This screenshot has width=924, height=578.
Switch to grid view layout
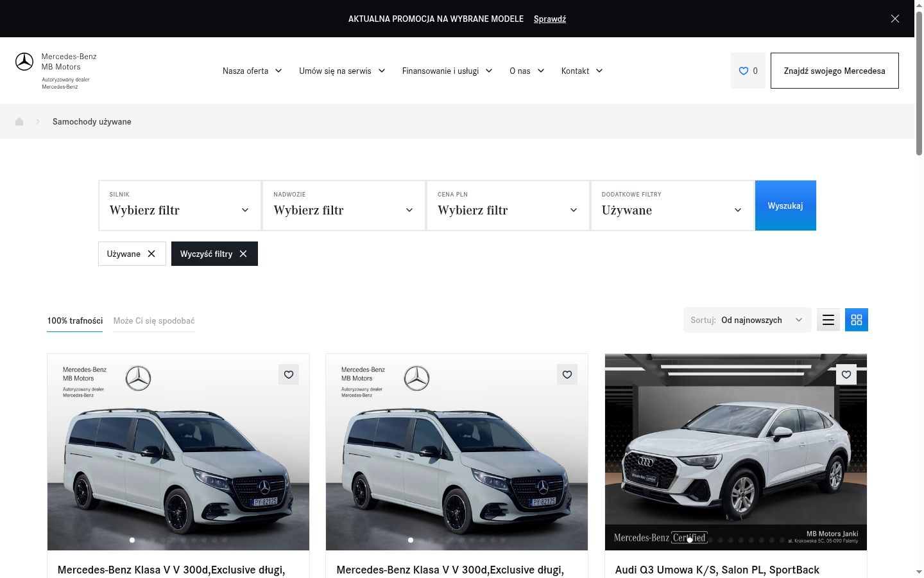point(857,320)
